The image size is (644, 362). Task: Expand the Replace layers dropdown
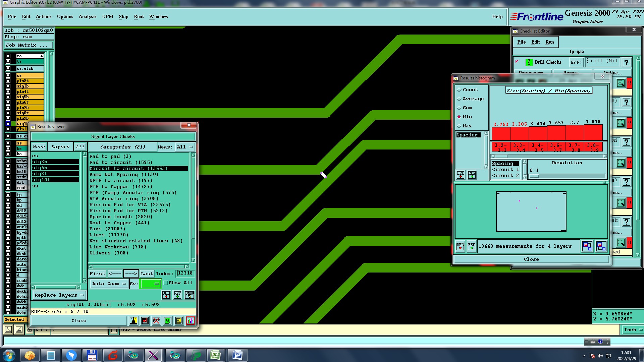click(x=59, y=295)
